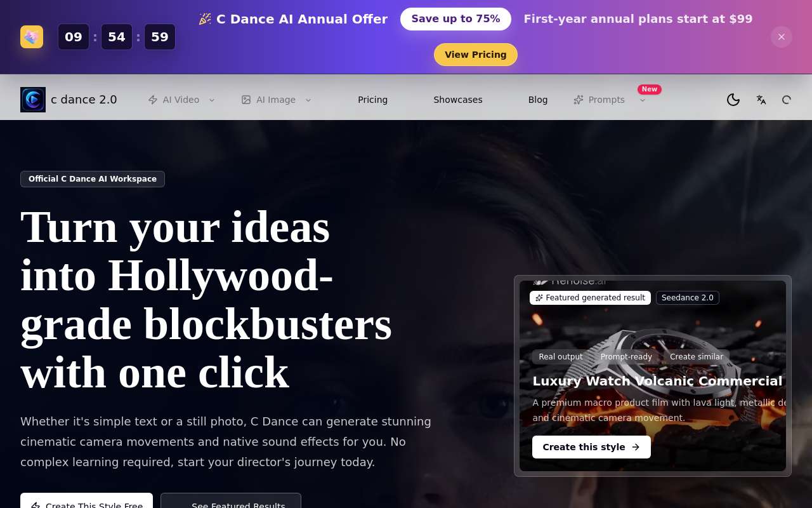Click the See Featured Results button
The height and width of the screenshot is (508, 812).
[231, 501]
